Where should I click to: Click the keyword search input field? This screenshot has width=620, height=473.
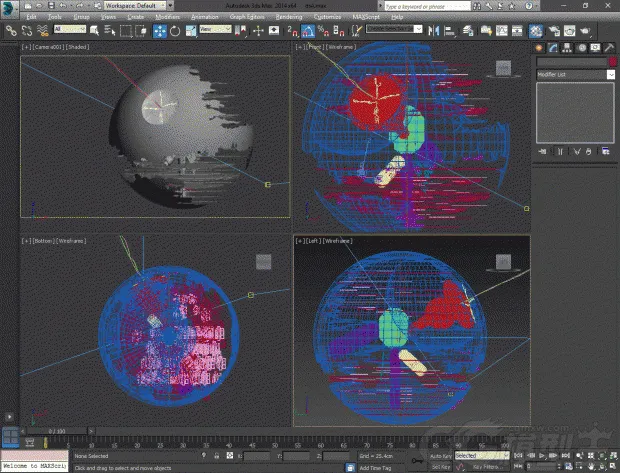pos(427,6)
